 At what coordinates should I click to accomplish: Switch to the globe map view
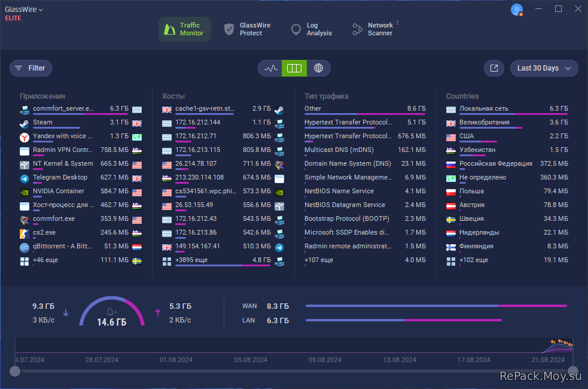pyautogui.click(x=318, y=68)
